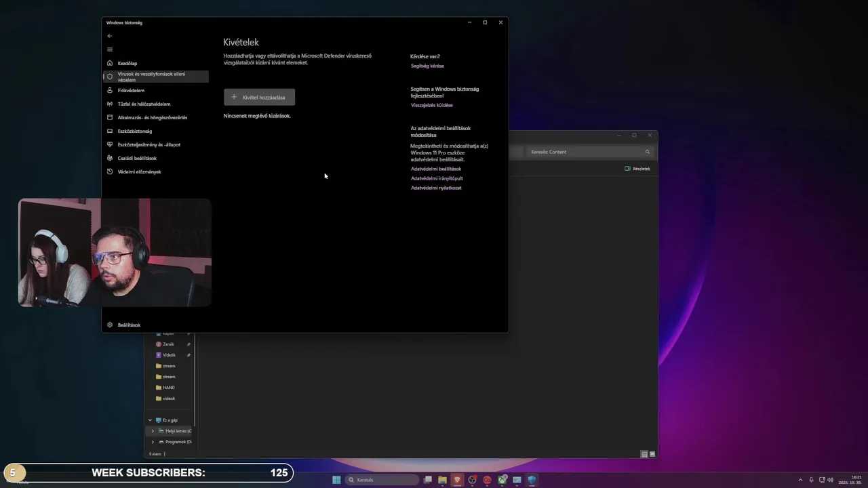Collapse the Ez a gép tree node
The image size is (868, 488).
click(x=151, y=420)
